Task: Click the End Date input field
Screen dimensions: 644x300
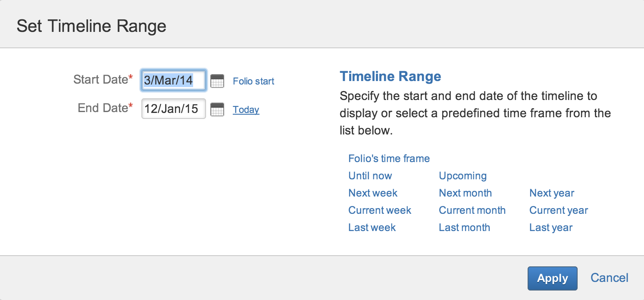Action: pyautogui.click(x=173, y=109)
